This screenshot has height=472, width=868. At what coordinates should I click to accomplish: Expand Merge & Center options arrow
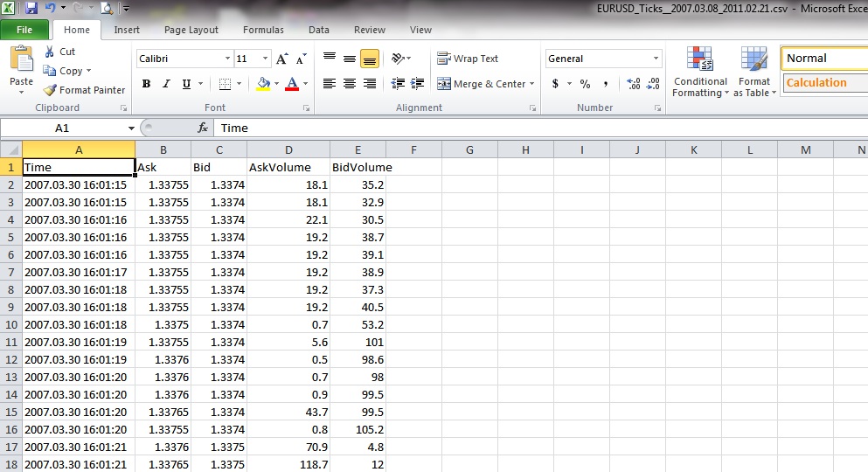pyautogui.click(x=532, y=84)
